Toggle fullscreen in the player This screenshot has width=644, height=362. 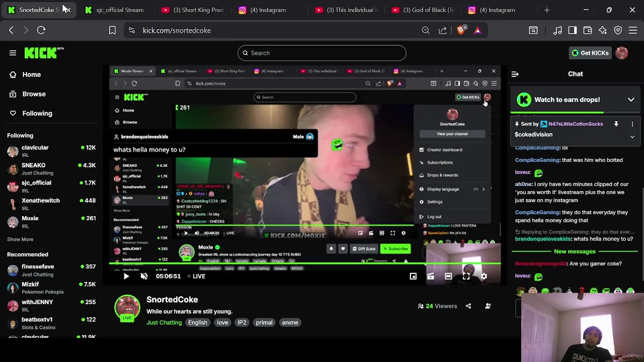pyautogui.click(x=466, y=276)
